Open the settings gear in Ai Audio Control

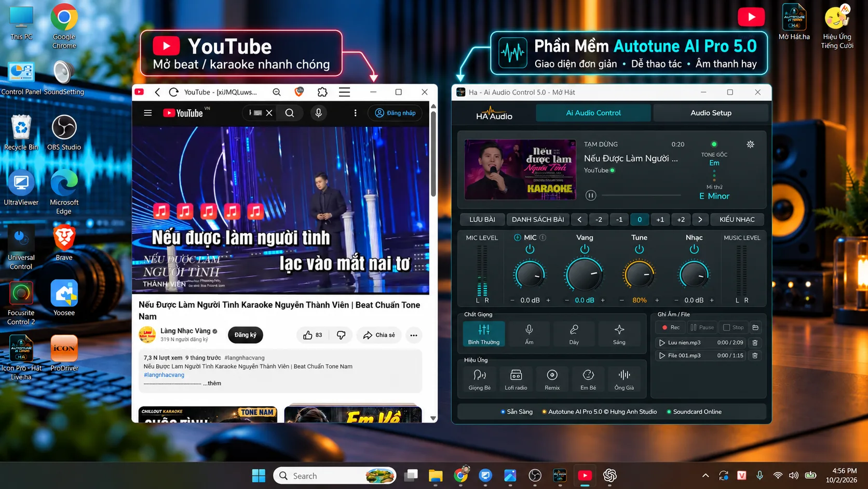point(750,144)
